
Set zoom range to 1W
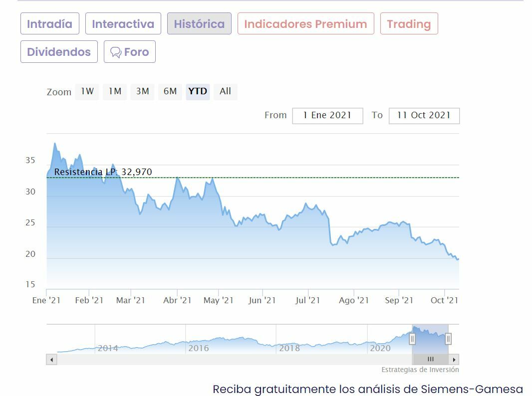point(87,91)
